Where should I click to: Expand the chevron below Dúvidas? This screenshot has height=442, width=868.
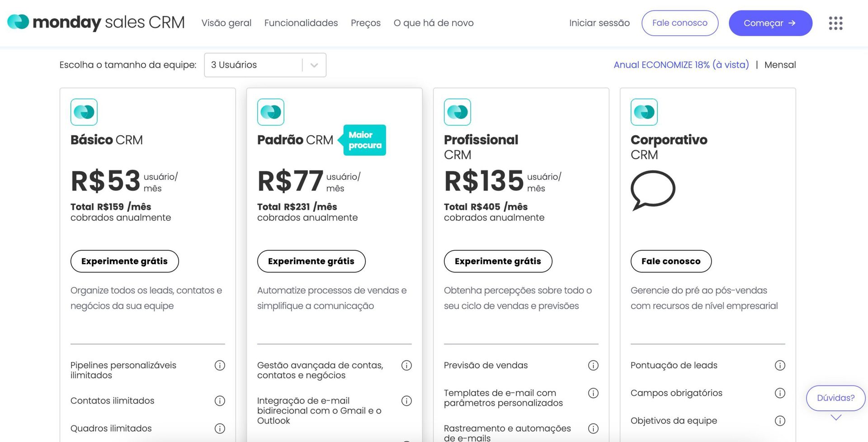[x=836, y=418]
